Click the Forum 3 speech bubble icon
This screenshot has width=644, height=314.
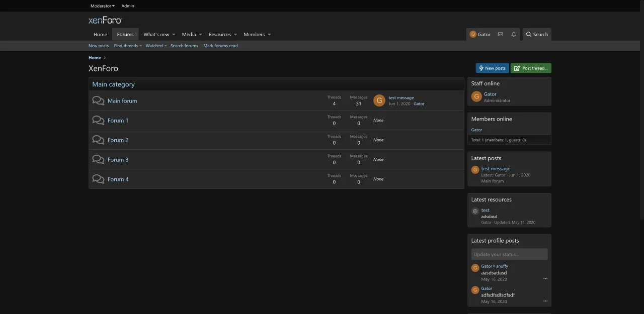98,160
